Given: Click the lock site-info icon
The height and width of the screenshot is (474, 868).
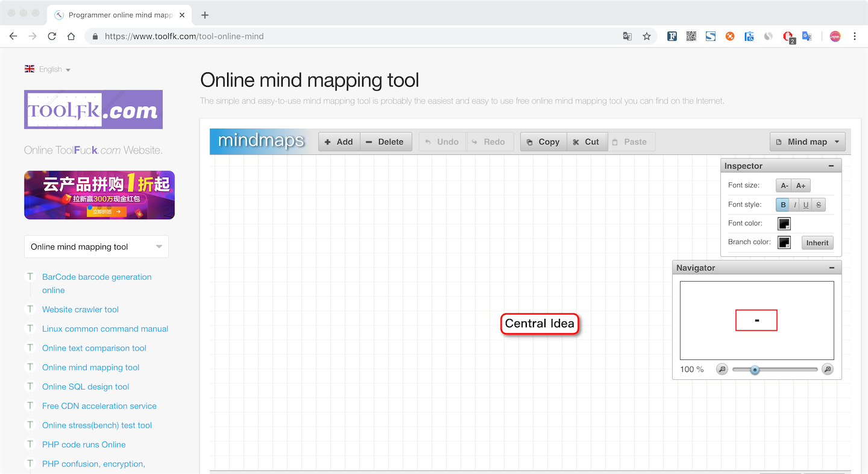Looking at the screenshot, I should (95, 36).
